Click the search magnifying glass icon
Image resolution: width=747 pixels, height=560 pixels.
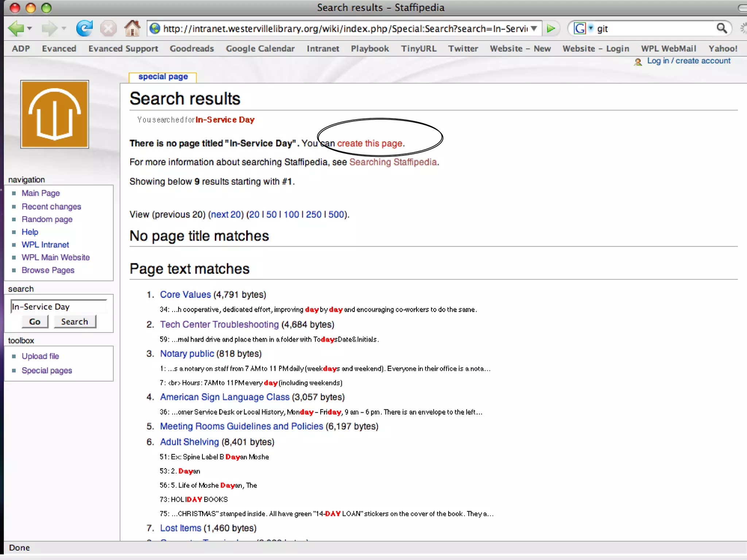[721, 28]
